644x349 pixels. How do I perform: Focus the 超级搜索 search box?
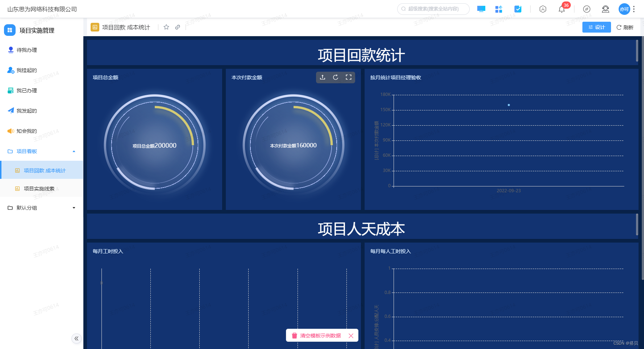point(433,9)
